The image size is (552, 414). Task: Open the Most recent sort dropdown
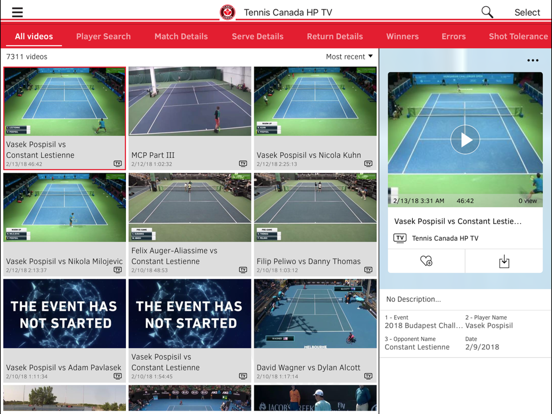click(x=349, y=57)
